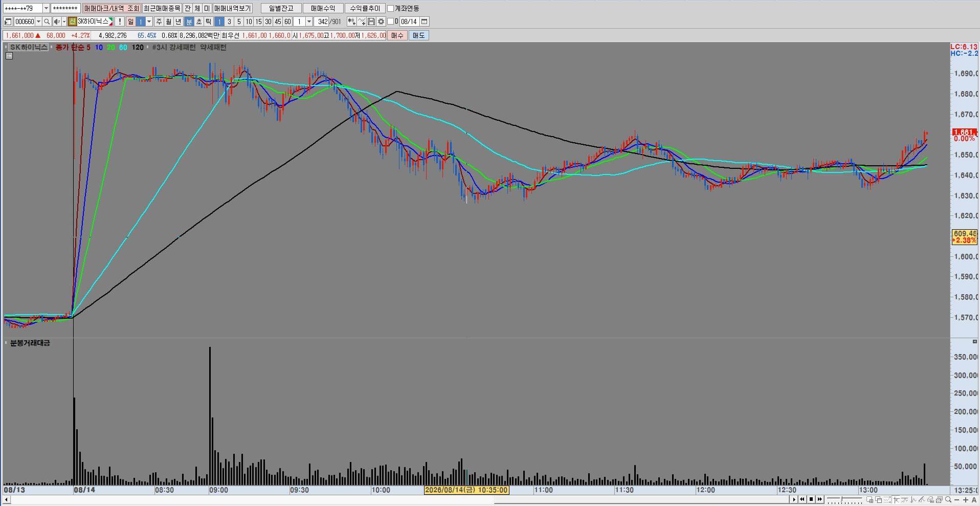The width and height of the screenshot is (980, 506).
Task: Click the account password field
Action: [x=65, y=8]
